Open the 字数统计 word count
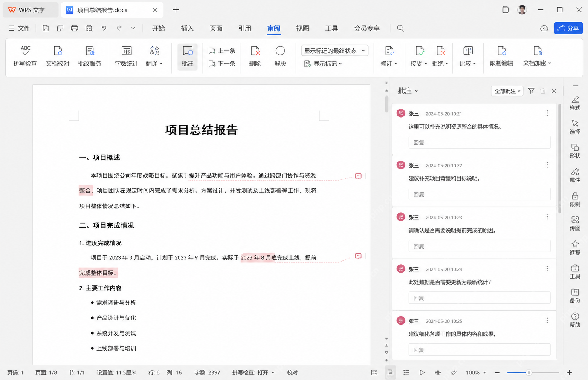The width and height of the screenshot is (588, 380). [127, 56]
